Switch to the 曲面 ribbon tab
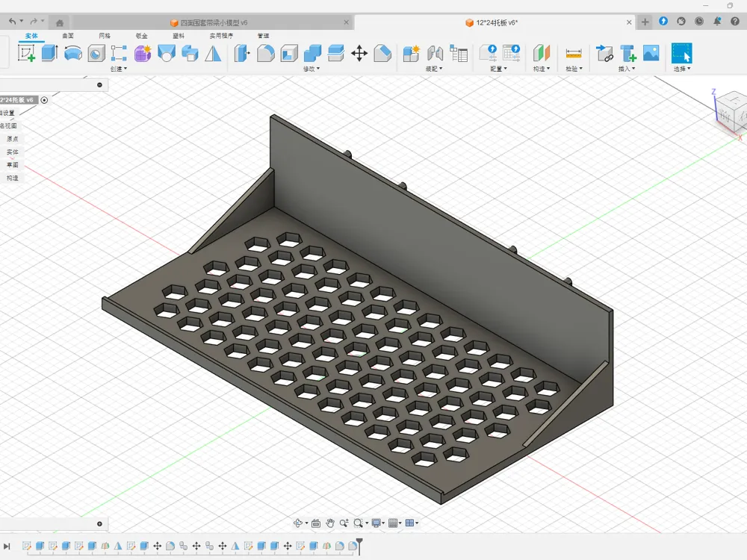747x560 pixels. (x=68, y=36)
